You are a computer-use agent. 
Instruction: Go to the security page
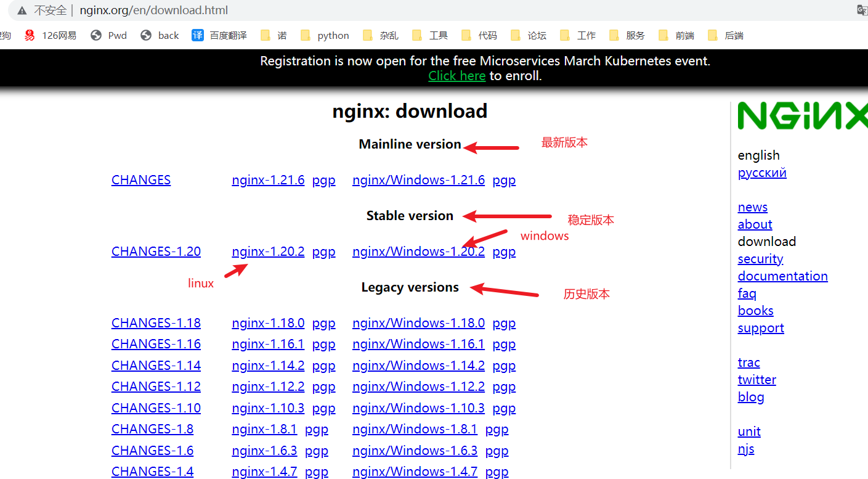point(760,259)
